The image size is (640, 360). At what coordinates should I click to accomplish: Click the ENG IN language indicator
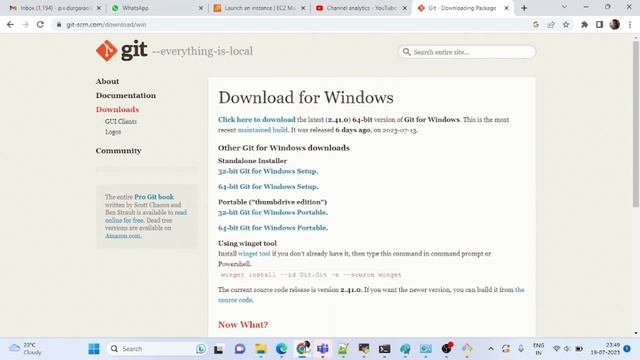click(538, 349)
